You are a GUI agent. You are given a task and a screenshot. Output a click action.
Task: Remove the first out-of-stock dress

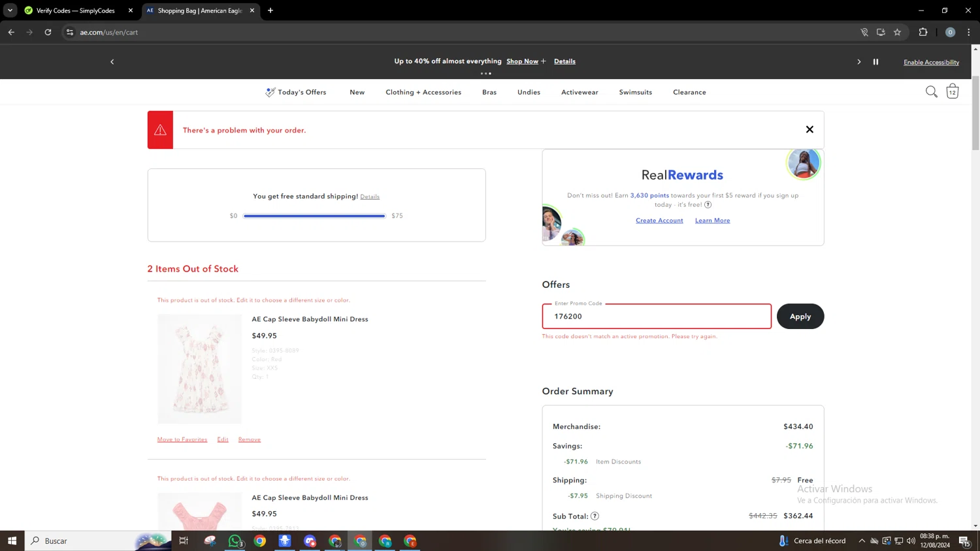click(249, 439)
